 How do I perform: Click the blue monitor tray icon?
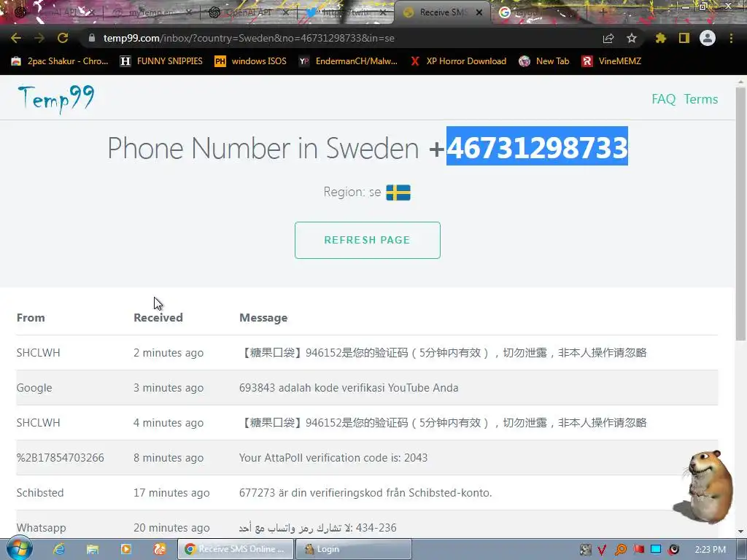tap(656, 550)
